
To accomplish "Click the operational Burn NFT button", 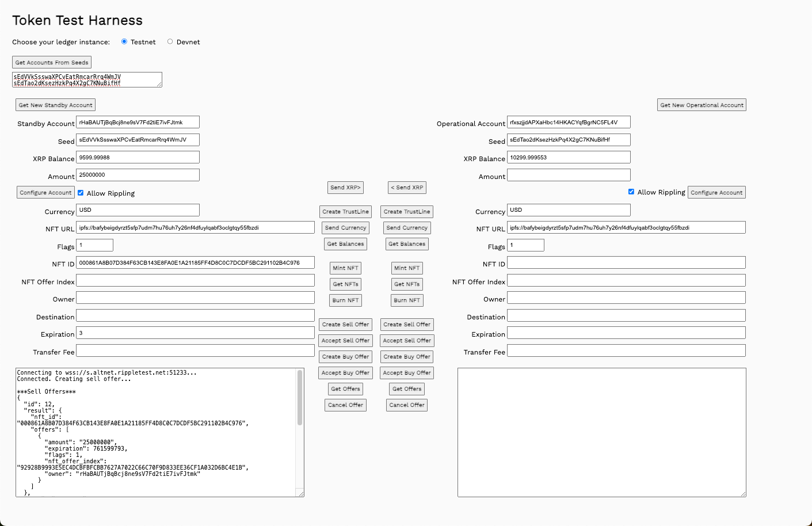I will pyautogui.click(x=407, y=300).
